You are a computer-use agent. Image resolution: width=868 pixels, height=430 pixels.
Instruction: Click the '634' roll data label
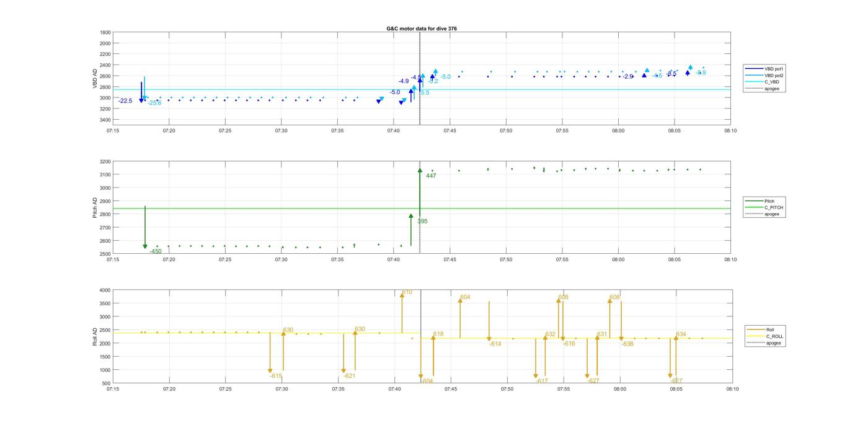681,334
